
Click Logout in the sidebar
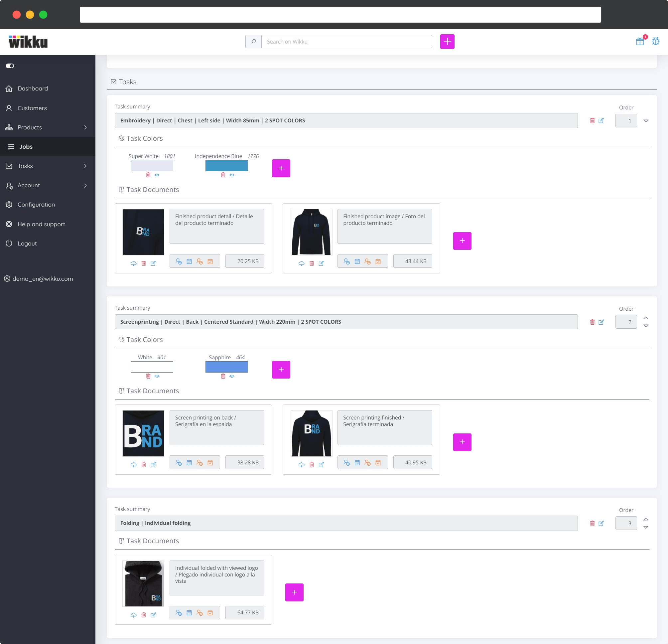point(27,243)
